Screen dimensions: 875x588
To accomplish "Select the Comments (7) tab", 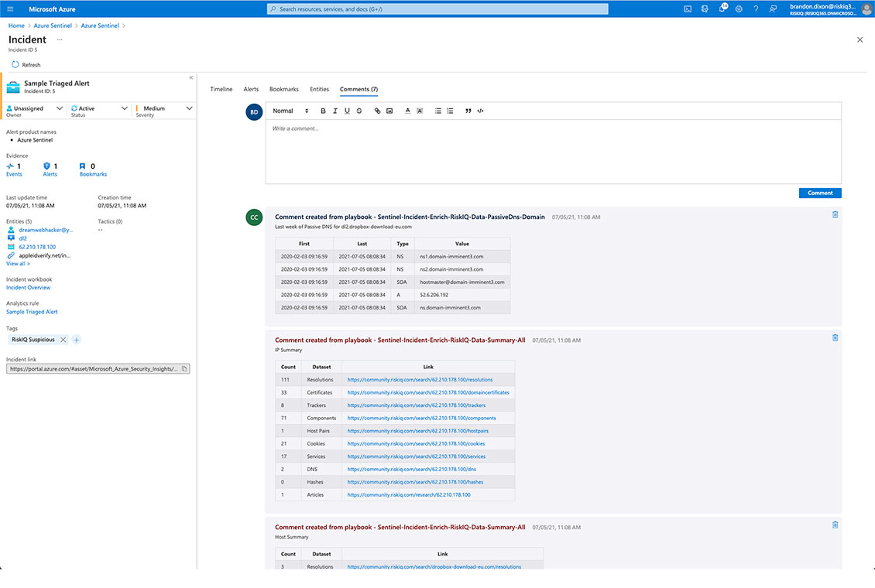I will point(359,89).
